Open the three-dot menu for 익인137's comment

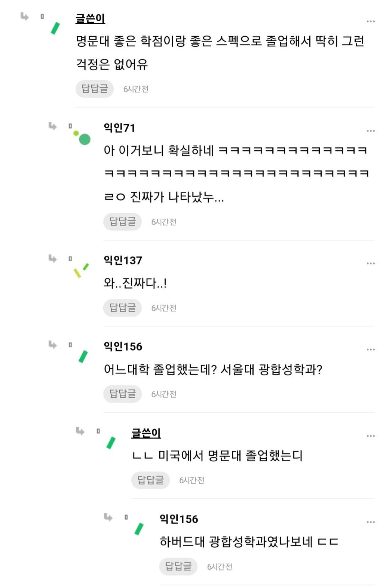(x=370, y=264)
